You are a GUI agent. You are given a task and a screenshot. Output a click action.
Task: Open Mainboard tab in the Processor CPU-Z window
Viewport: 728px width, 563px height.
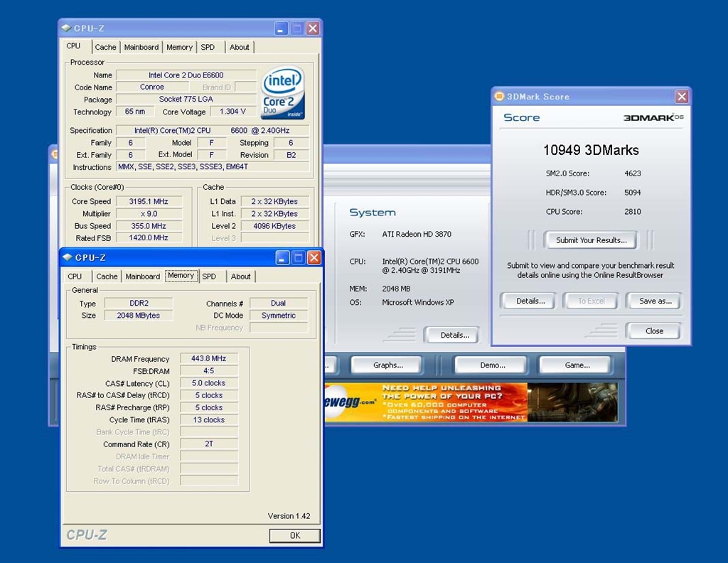click(141, 47)
